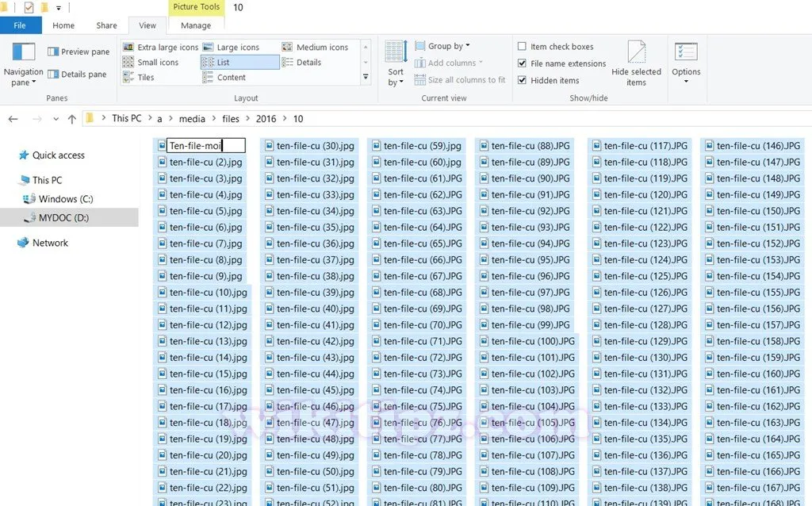
Task: Go up one folder level
Action: tap(72, 119)
